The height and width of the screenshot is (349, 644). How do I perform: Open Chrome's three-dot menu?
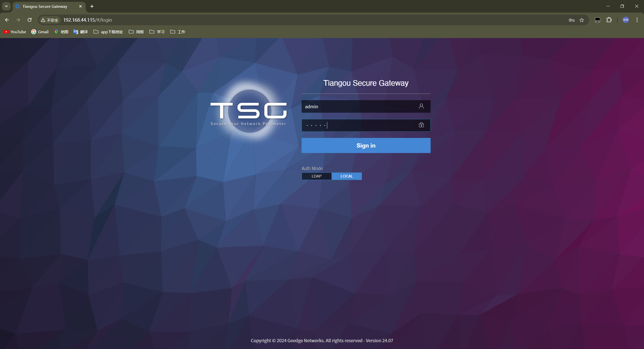click(637, 20)
